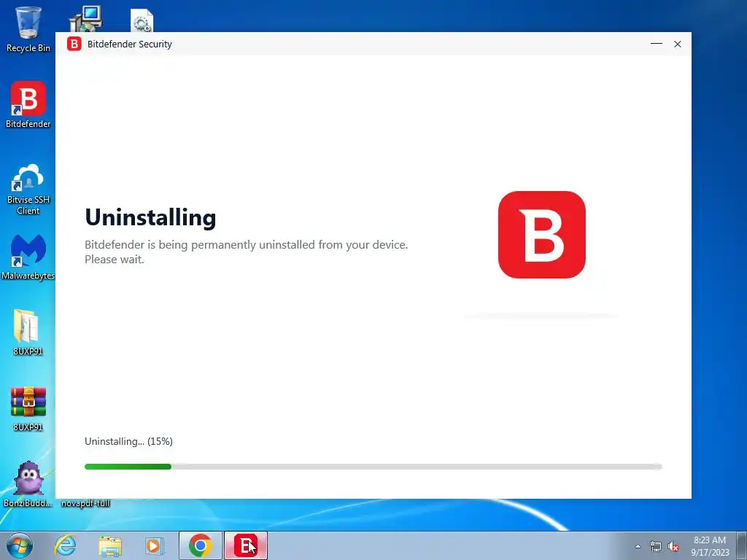747x560 pixels.
Task: Select the Bitvise SSH Client shortcut
Action: (x=28, y=189)
